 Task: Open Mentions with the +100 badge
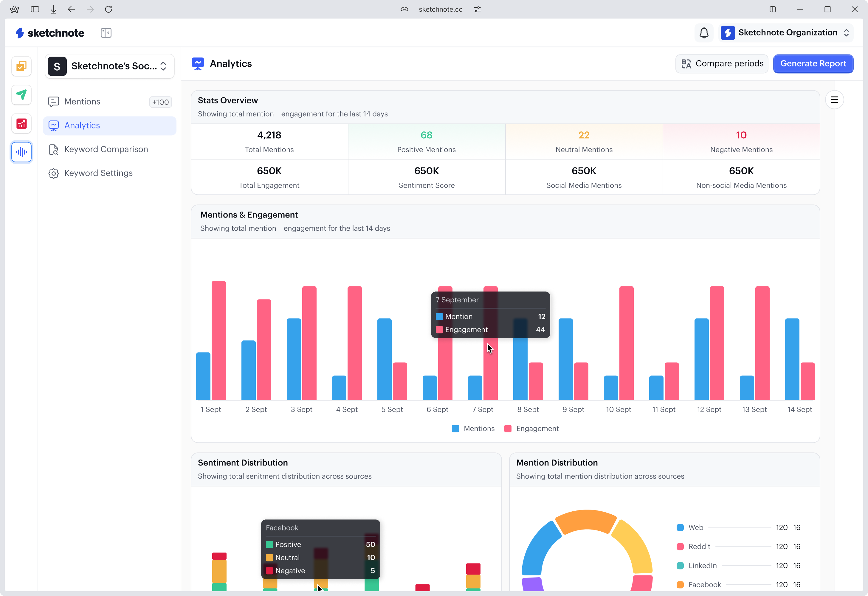tap(109, 102)
